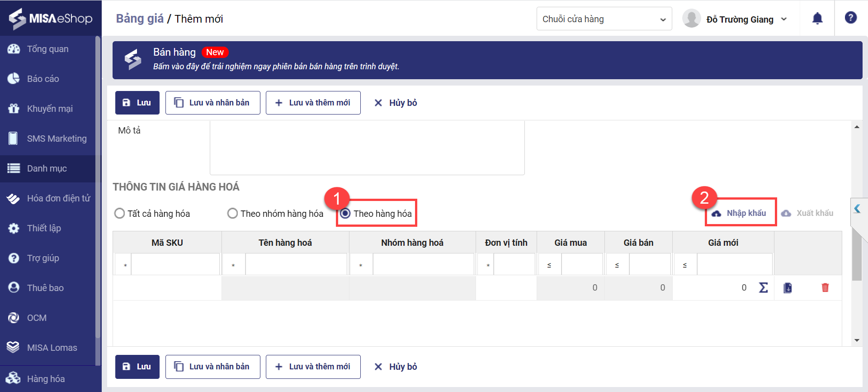This screenshot has height=392, width=868.
Task: Go to Báo cáo in the sidebar
Action: pos(43,79)
